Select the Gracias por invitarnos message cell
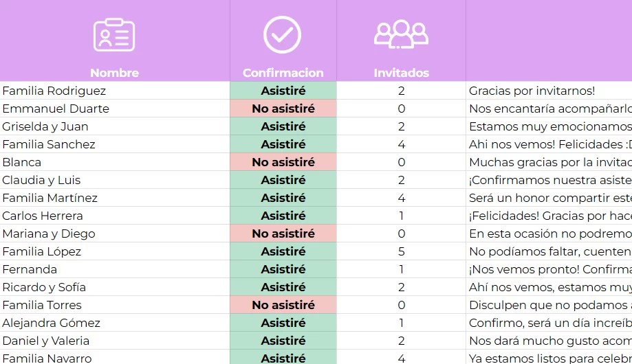The height and width of the screenshot is (364, 632). 532,91
